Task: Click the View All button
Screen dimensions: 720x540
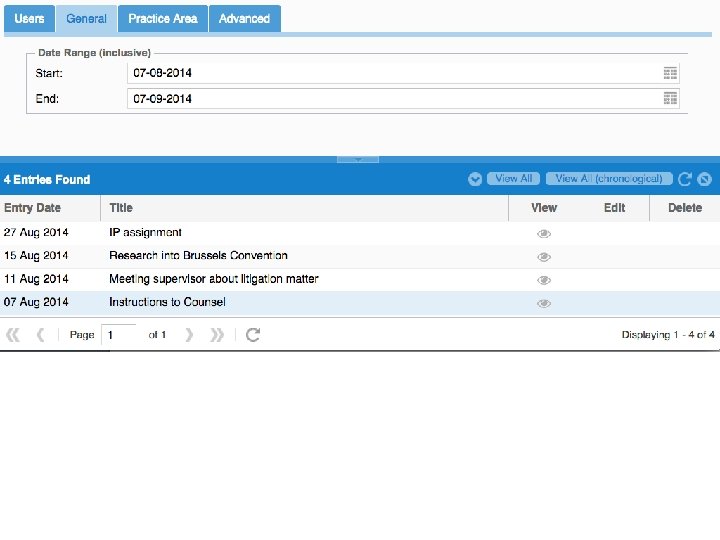Action: (x=513, y=179)
